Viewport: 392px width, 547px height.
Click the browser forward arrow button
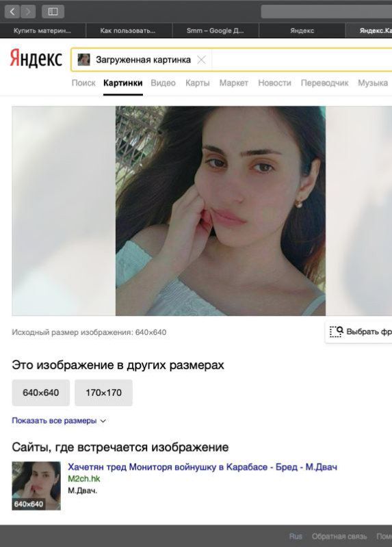[x=28, y=12]
